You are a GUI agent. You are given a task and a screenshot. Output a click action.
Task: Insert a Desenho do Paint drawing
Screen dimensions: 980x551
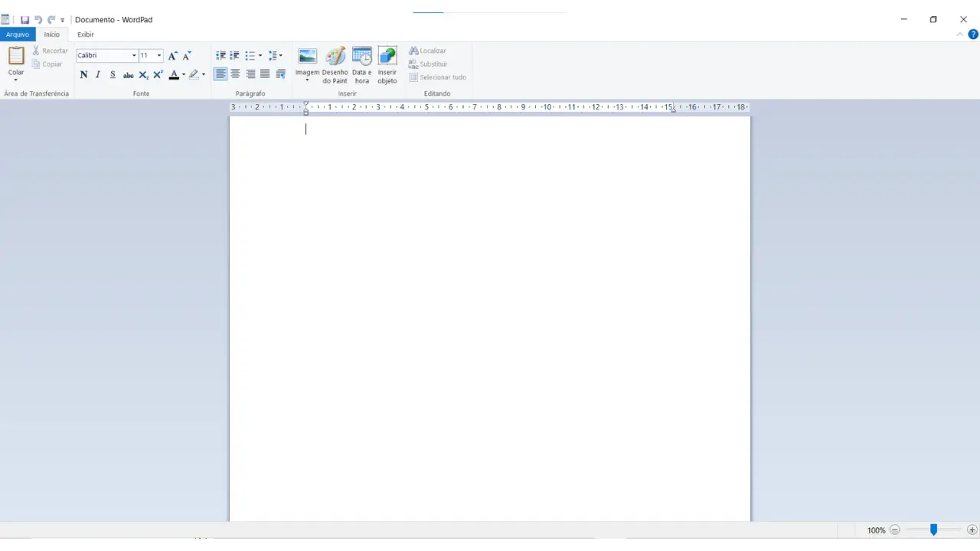point(335,65)
